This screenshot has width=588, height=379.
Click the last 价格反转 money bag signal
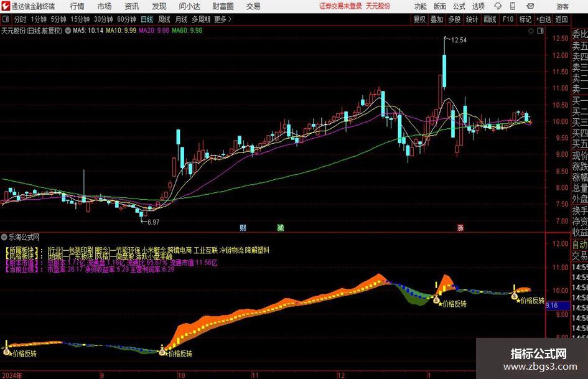pyautogui.click(x=514, y=296)
